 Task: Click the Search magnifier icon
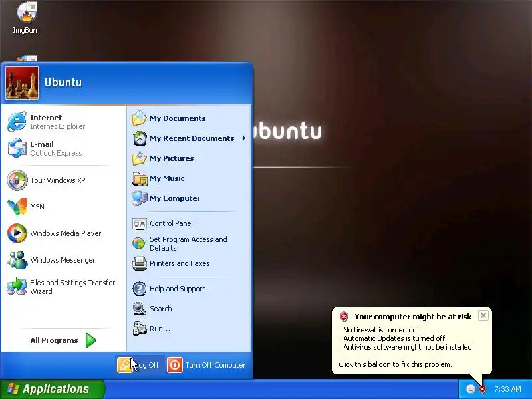(140, 309)
